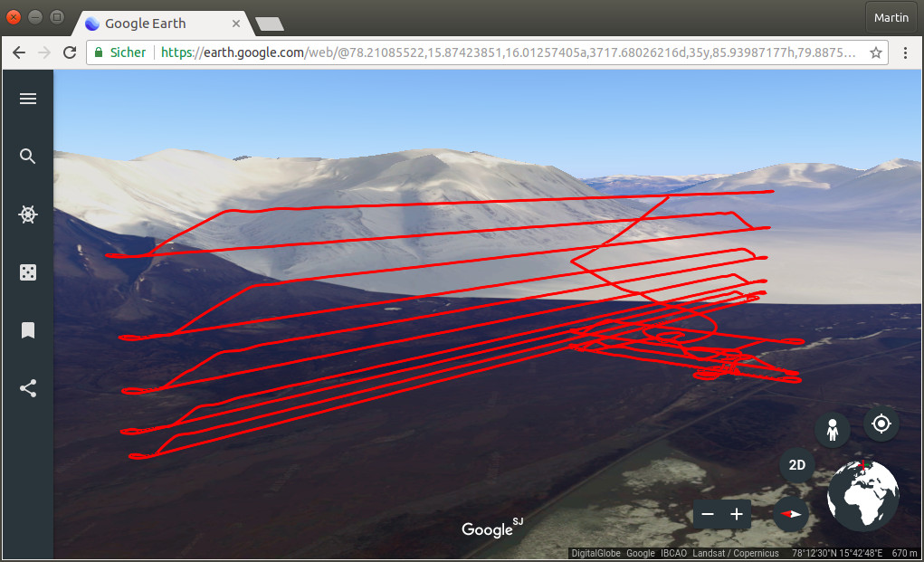924x562 pixels.
Task: Click the green secure lock icon
Action: pos(99,52)
